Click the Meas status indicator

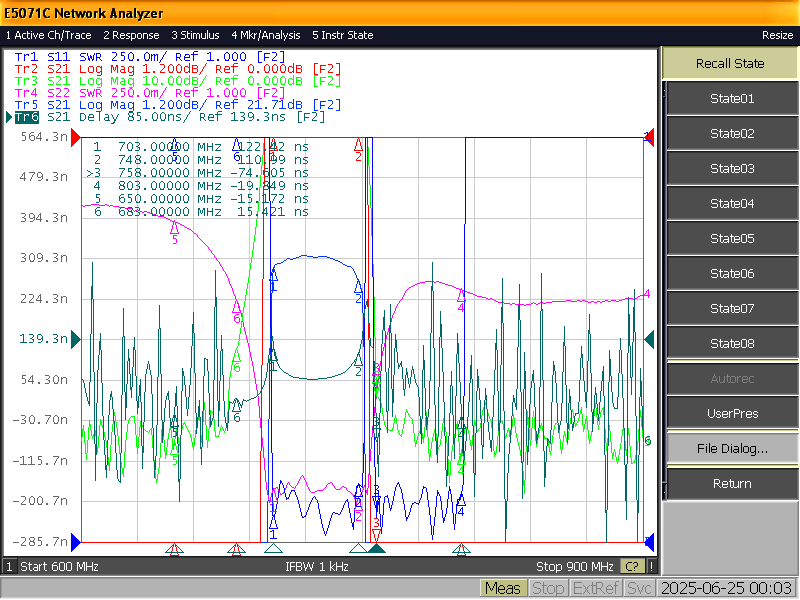pos(503,588)
